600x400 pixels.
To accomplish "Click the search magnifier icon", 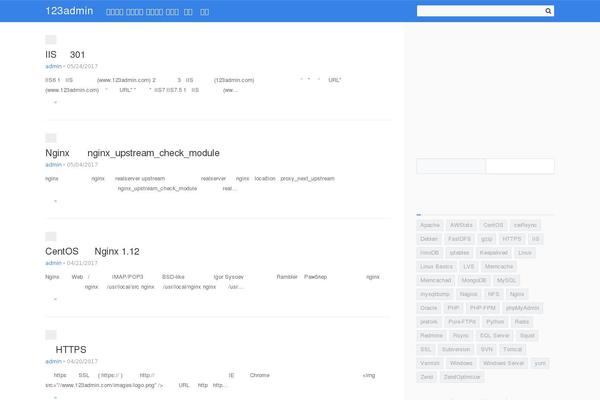I will pyautogui.click(x=548, y=11).
